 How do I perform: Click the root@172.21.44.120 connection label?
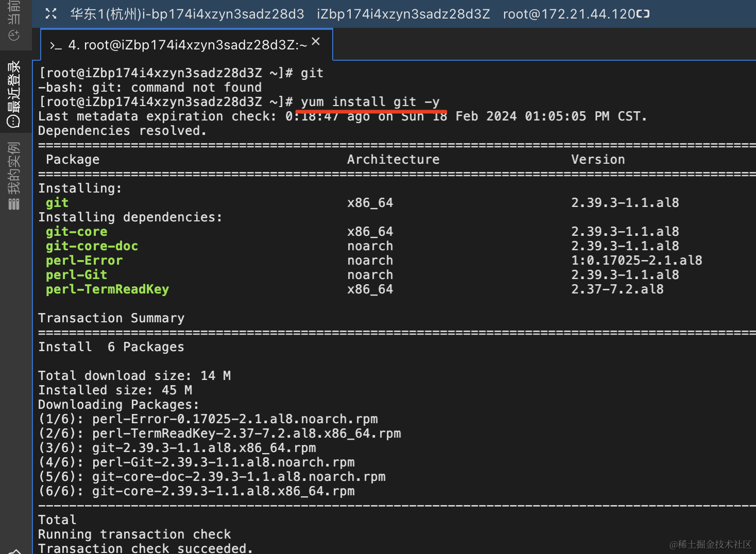569,14
